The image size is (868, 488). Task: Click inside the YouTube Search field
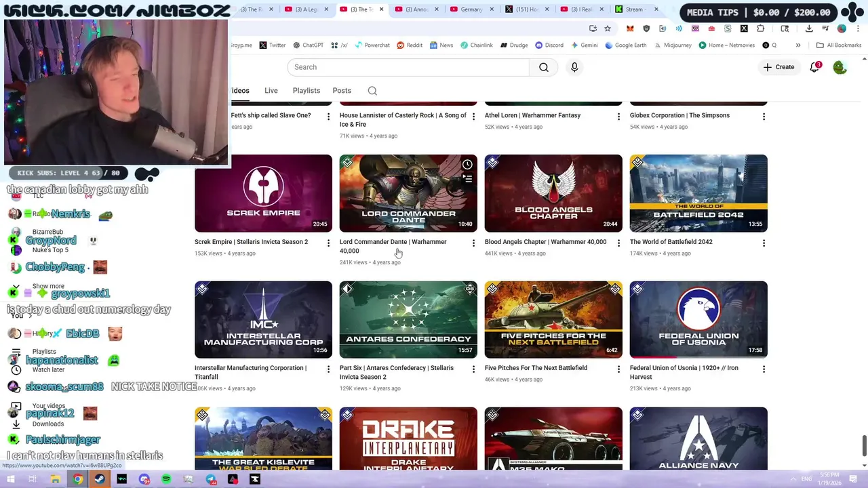pyautogui.click(x=408, y=67)
